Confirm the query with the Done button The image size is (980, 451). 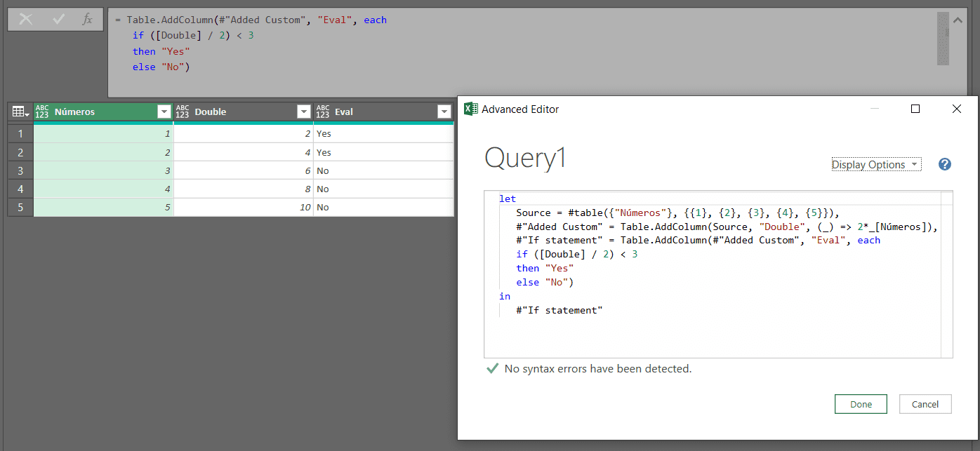click(861, 403)
